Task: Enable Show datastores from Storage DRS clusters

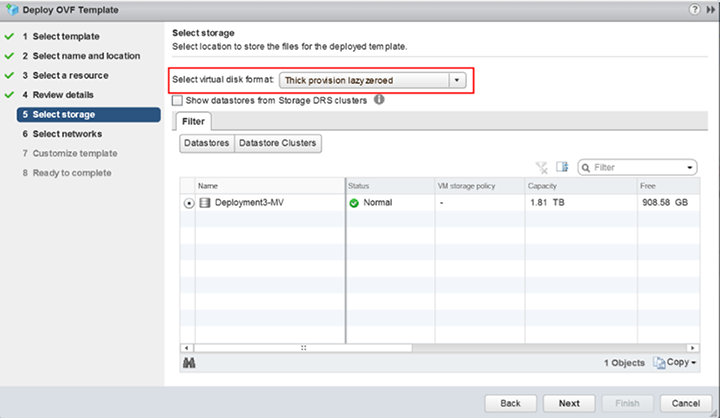Action: click(178, 100)
